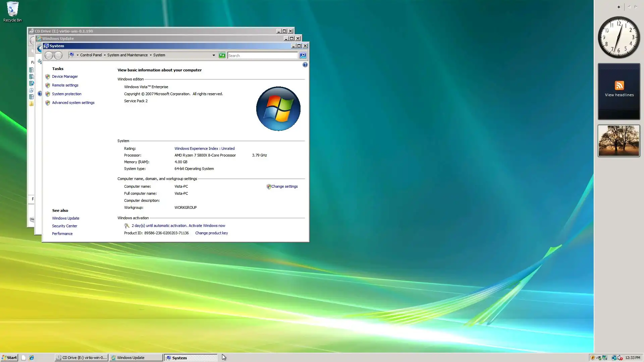Screen dimensions: 644x362
Task: Open the Start menu
Action: [x=9, y=358]
